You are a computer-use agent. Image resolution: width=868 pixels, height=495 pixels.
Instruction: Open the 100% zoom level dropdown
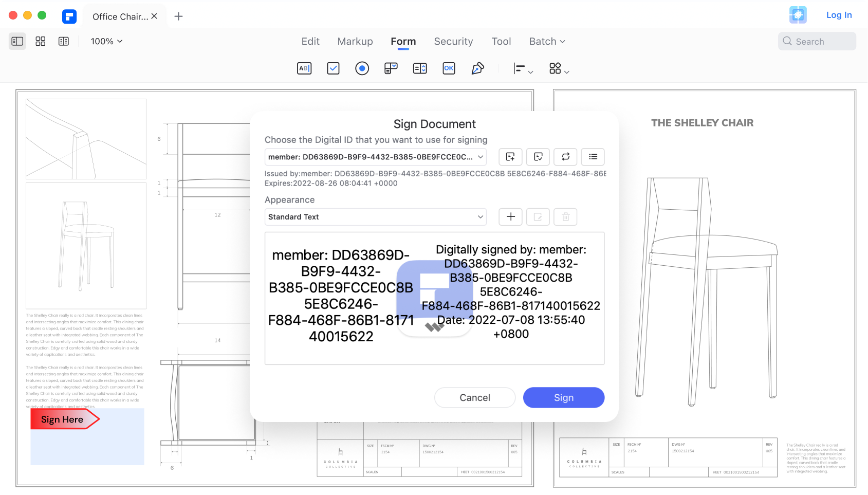click(106, 41)
